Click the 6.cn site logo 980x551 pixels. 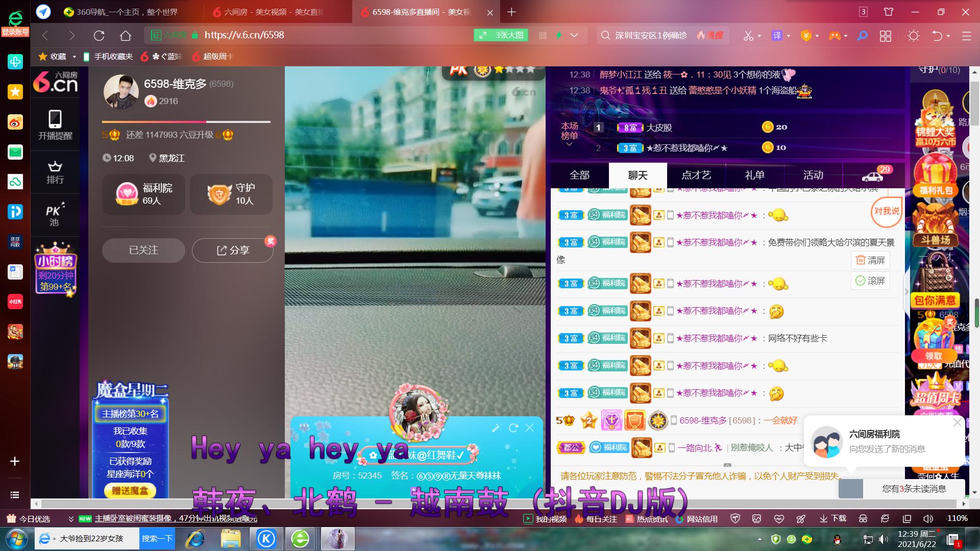click(x=55, y=82)
